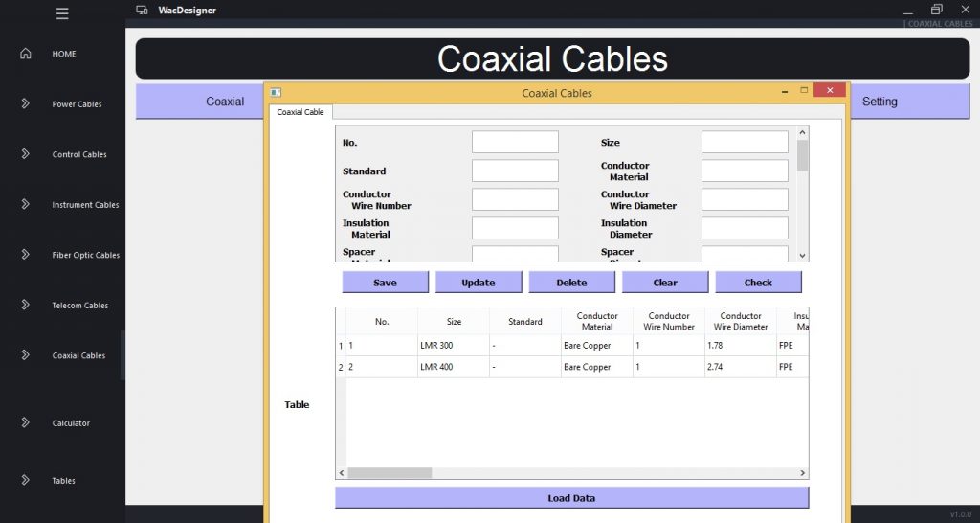980x523 pixels.
Task: Click the Size input field
Action: pos(745,142)
